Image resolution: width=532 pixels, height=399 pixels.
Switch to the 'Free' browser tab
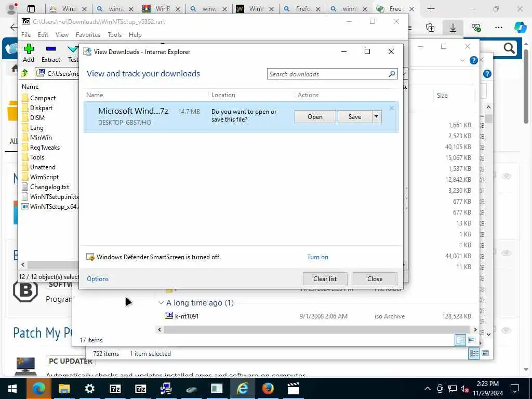[x=395, y=9]
